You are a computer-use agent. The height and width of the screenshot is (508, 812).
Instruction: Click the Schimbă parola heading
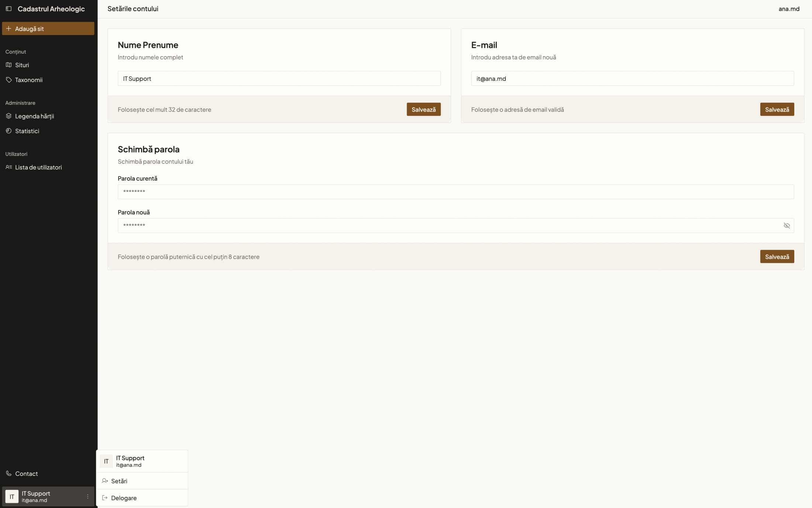click(148, 149)
